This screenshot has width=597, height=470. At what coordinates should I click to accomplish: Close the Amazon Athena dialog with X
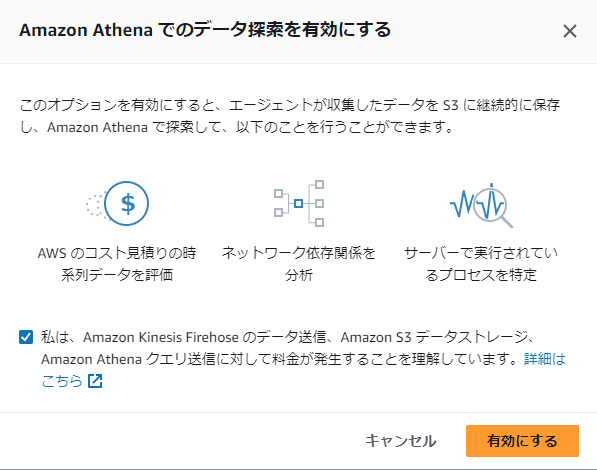tap(570, 31)
